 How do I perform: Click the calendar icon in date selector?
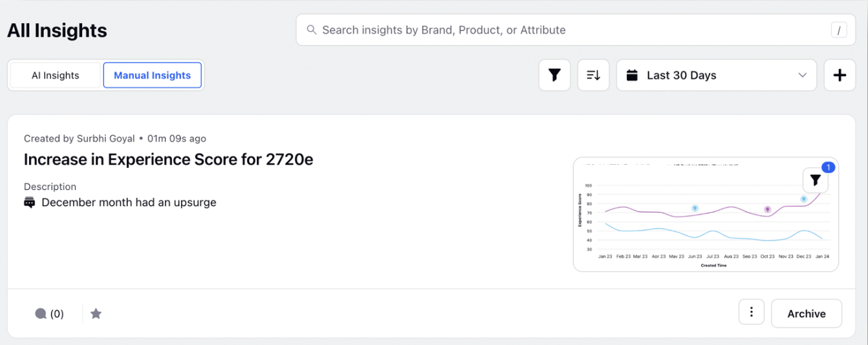click(633, 75)
